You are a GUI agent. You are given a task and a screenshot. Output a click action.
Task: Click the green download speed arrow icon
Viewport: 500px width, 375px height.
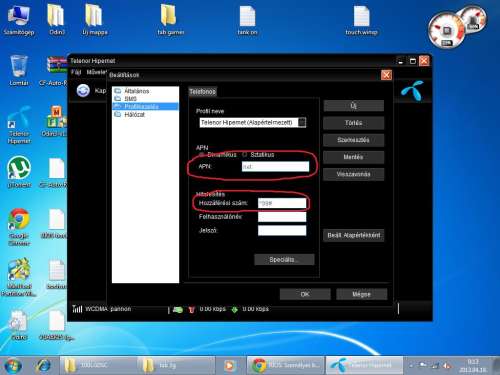[x=234, y=309]
